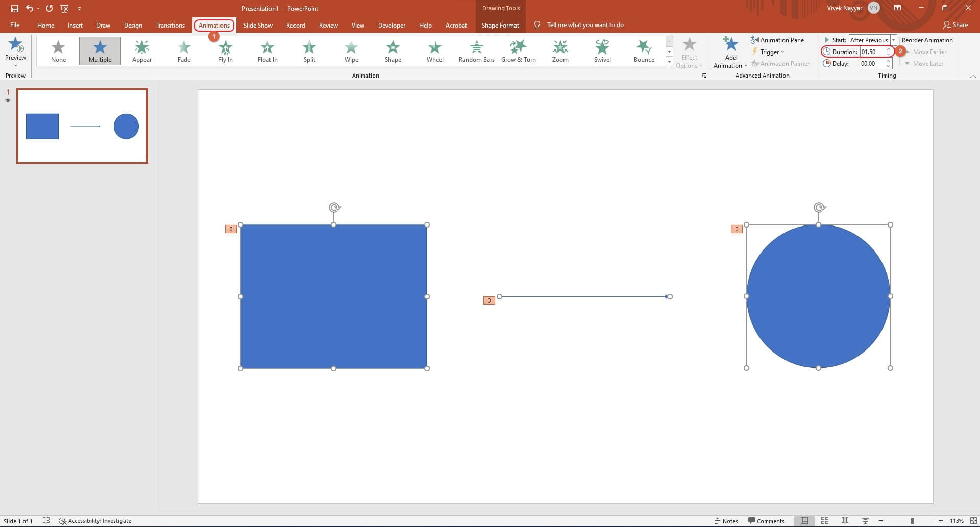980x527 pixels.
Task: Redo the last action
Action: (x=49, y=8)
